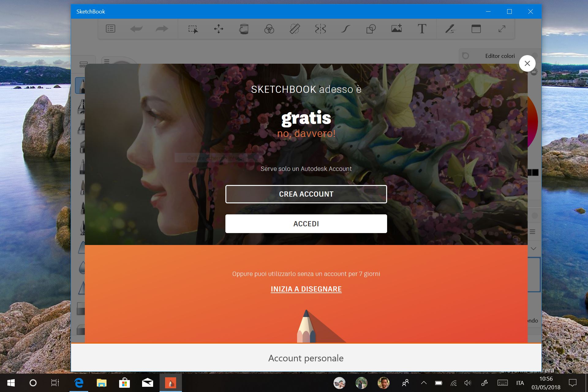The image size is (588, 392).
Task: Show hidden tray icons chevron
Action: tap(424, 383)
